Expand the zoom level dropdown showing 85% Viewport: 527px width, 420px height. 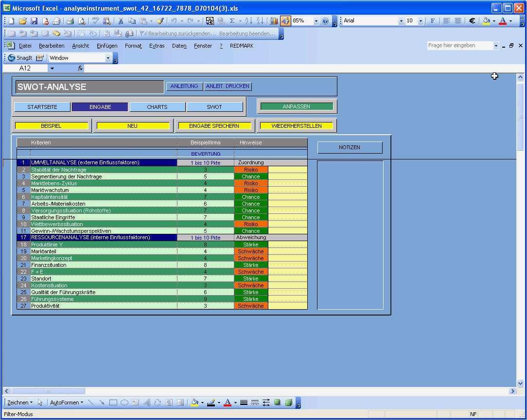[317, 21]
